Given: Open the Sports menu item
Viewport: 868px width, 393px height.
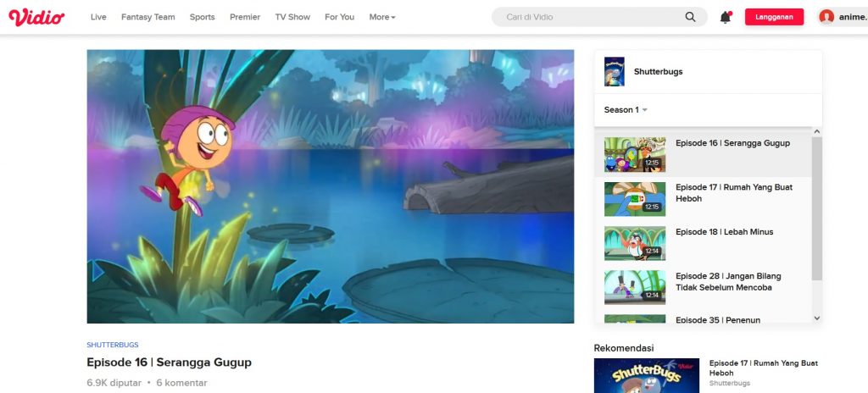Looking at the screenshot, I should (x=202, y=17).
